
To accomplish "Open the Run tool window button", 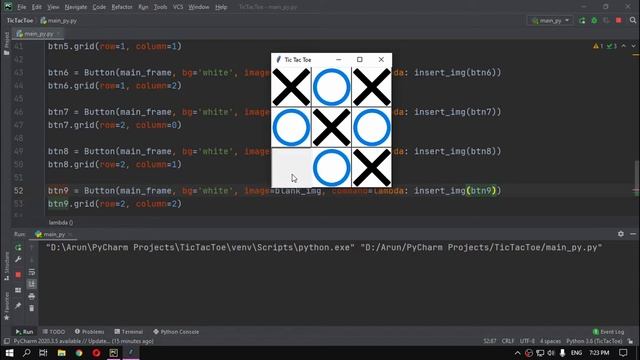I will (24, 332).
